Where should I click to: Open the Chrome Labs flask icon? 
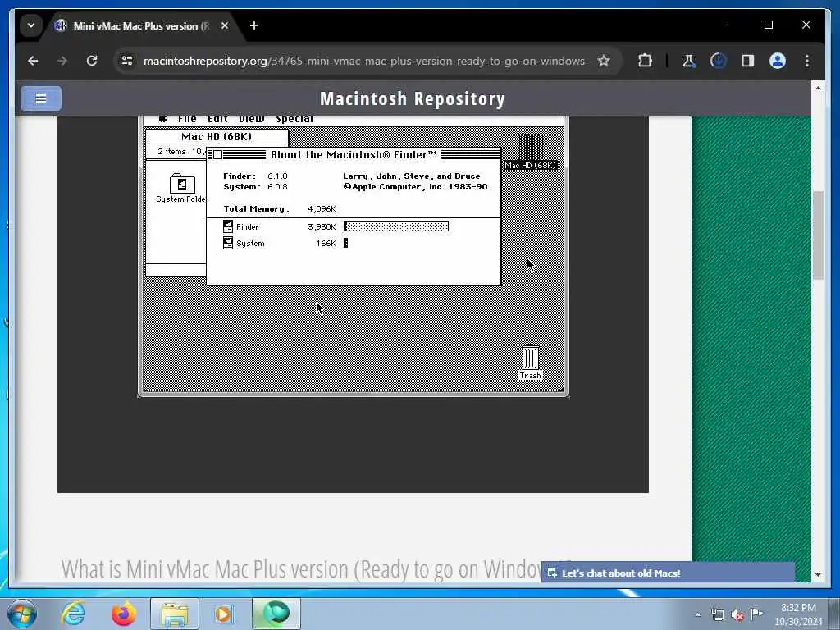689,61
